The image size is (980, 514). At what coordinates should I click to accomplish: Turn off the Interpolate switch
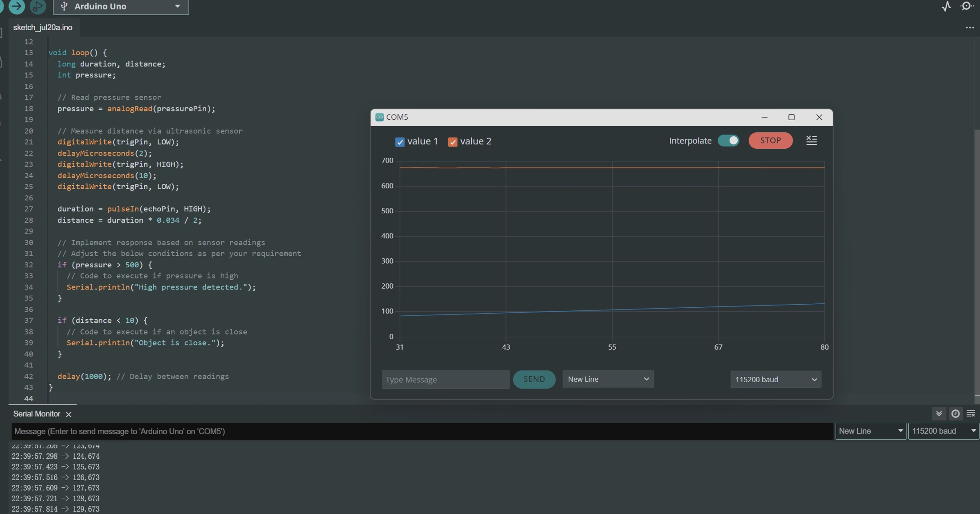(728, 141)
